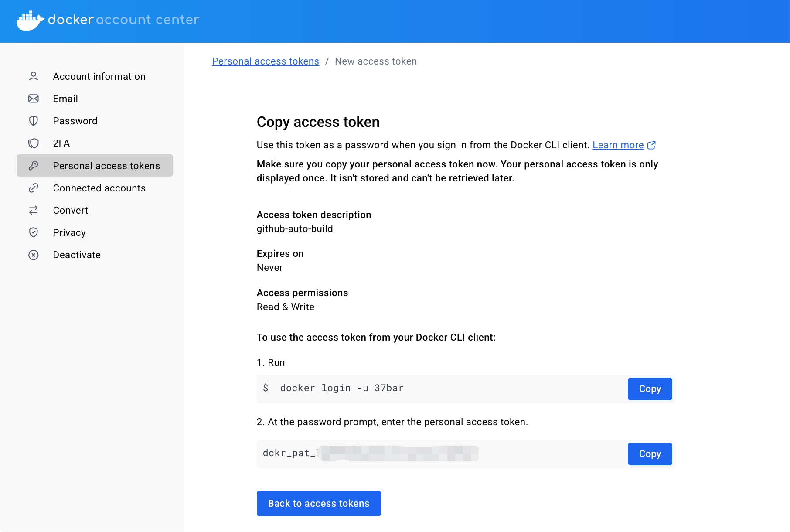The width and height of the screenshot is (790, 532).
Task: Open Privacy settings
Action: pos(95,232)
